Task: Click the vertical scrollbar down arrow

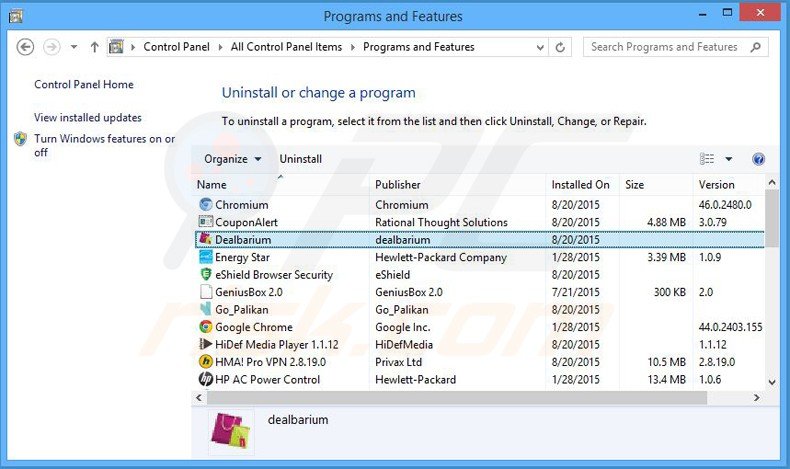Action: pos(771,381)
